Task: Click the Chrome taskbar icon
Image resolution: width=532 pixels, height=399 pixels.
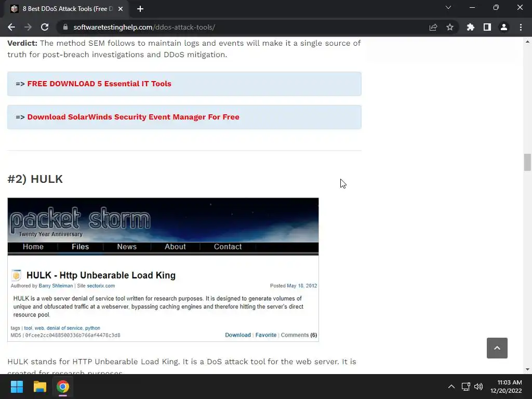Action: point(63,387)
